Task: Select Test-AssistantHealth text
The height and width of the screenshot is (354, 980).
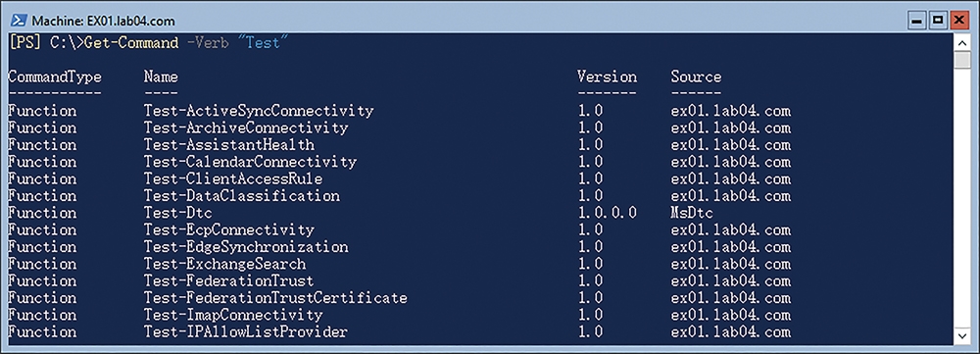Action: tap(228, 145)
